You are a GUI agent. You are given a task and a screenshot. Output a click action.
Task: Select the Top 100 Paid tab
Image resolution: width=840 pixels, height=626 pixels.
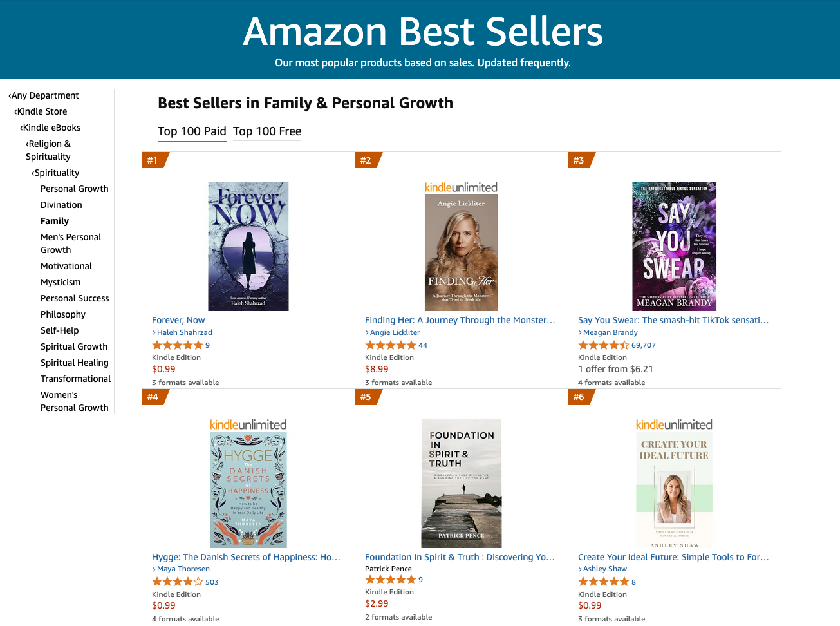coord(192,131)
